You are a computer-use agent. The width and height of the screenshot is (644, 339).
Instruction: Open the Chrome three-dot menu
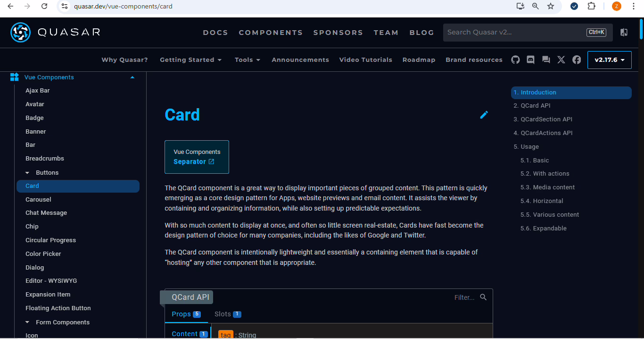634,6
